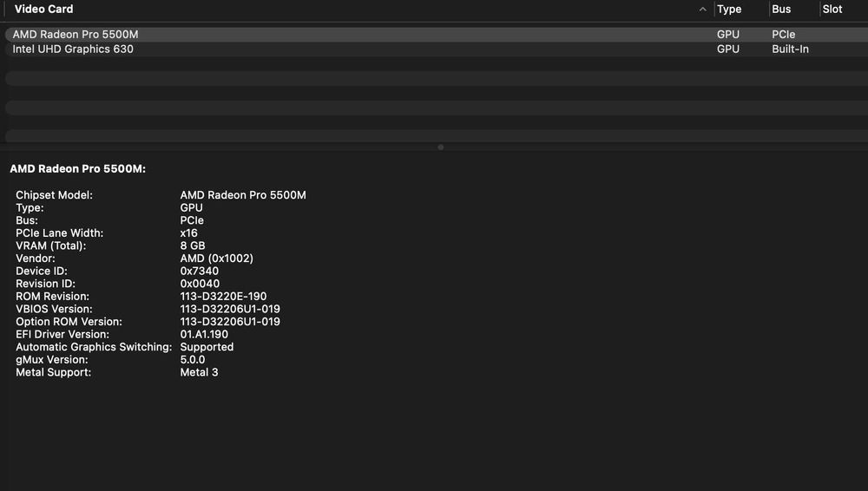Click the VRAM (Total) label
The width and height of the screenshot is (868, 491).
pyautogui.click(x=51, y=245)
